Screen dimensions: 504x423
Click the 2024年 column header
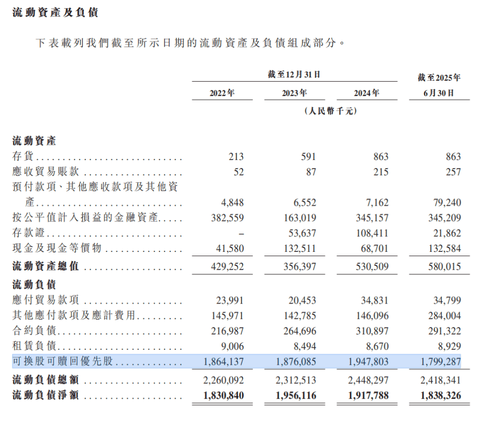pos(366,93)
